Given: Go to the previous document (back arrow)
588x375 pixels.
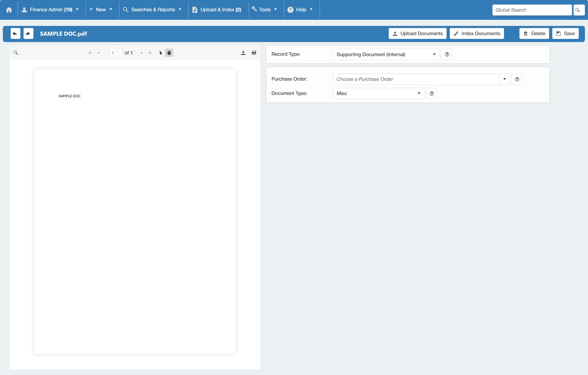Looking at the screenshot, I should [15, 34].
